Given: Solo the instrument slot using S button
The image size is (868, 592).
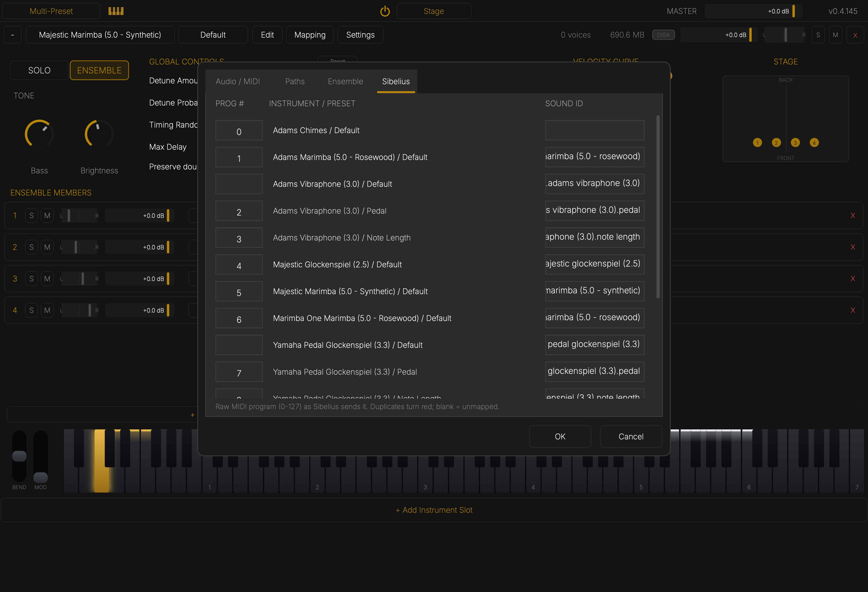Looking at the screenshot, I should pos(818,35).
